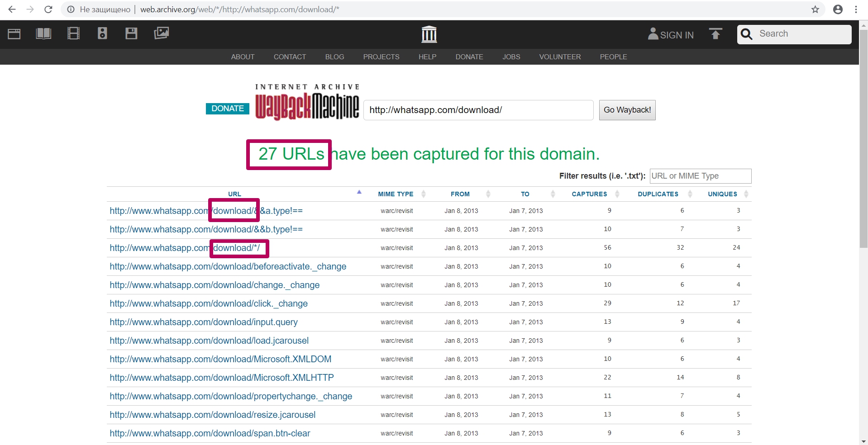This screenshot has width=868, height=445.
Task: View the site security info icon
Action: (71, 9)
